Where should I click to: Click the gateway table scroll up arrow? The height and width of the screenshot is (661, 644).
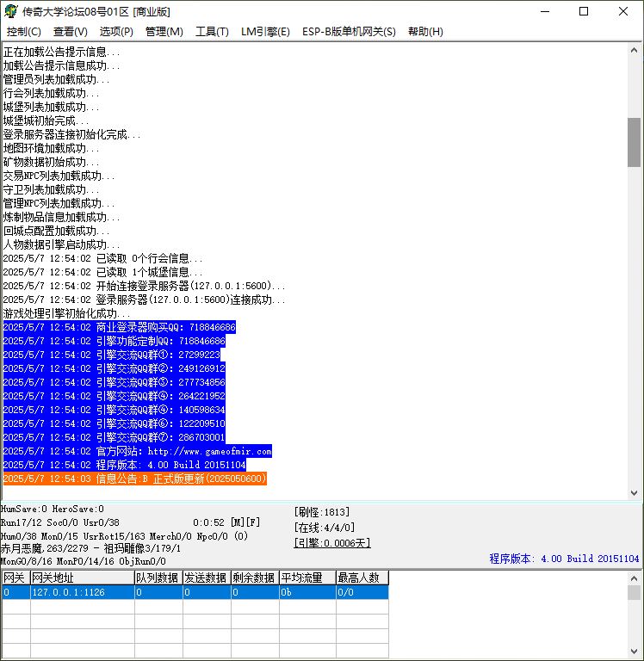coord(634,578)
